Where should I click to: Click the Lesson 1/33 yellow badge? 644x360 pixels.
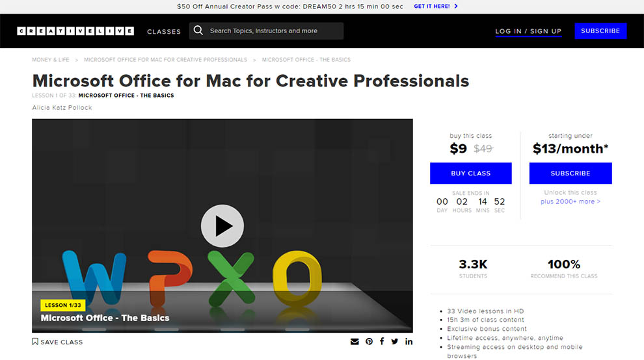point(63,305)
